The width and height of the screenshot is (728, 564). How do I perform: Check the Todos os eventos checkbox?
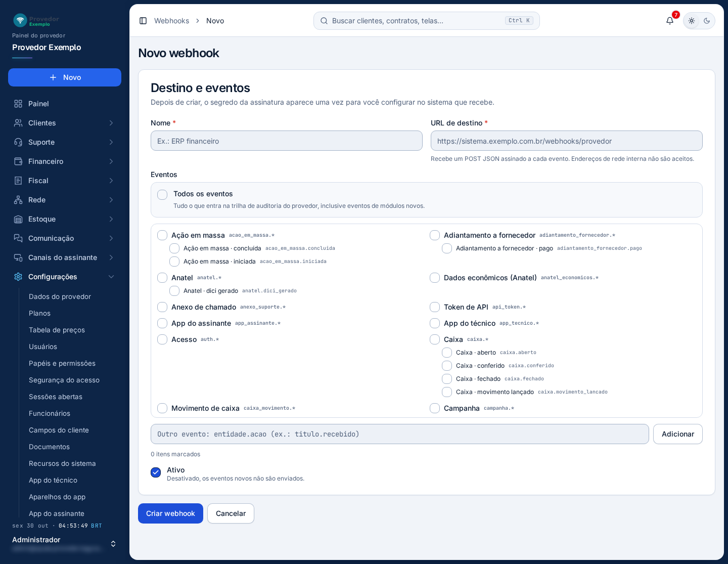pos(162,195)
